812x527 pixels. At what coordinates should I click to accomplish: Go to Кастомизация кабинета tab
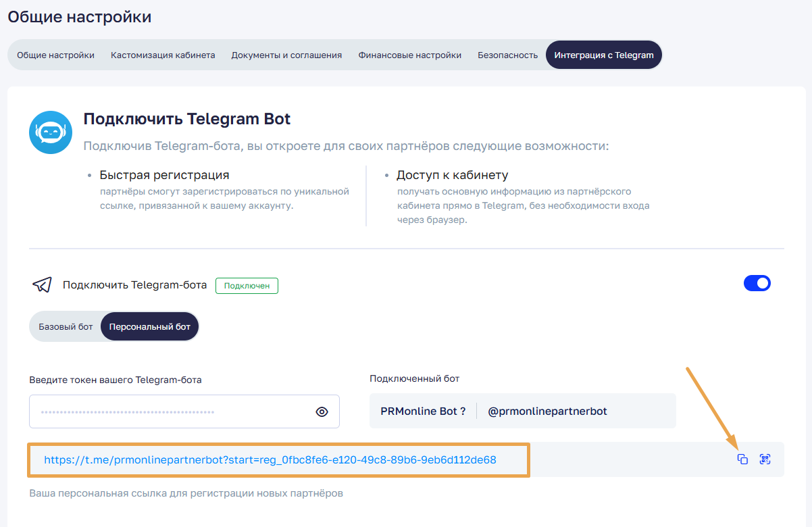pos(163,55)
